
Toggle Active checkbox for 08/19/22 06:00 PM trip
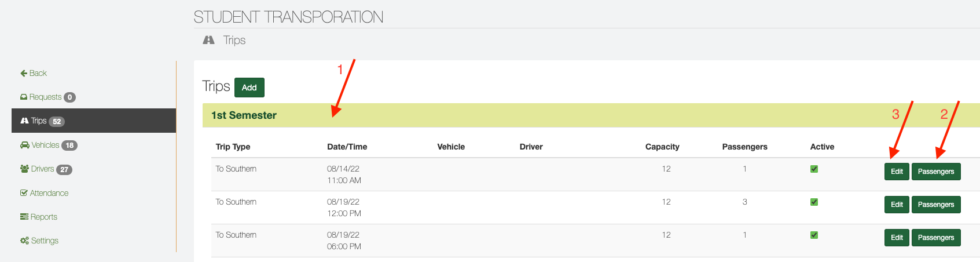[x=814, y=235]
